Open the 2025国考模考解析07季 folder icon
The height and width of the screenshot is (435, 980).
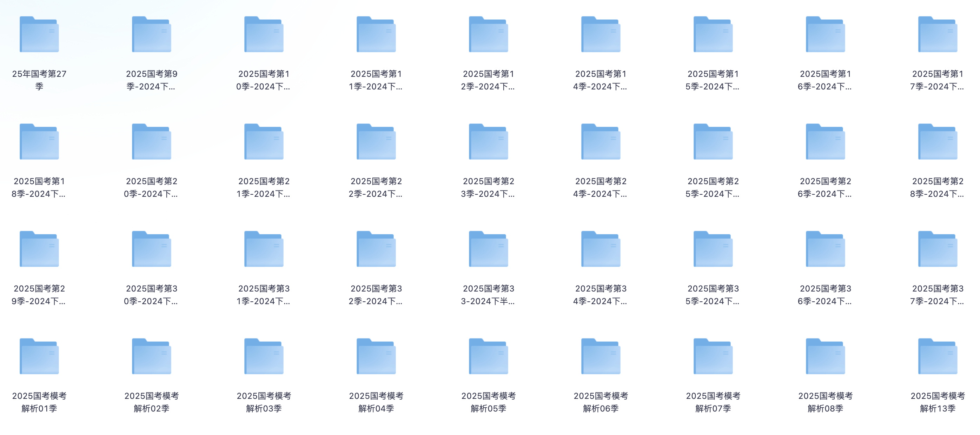713,356
